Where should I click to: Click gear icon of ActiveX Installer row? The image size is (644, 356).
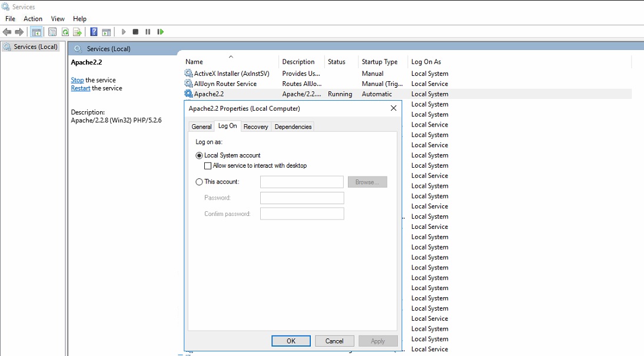188,74
